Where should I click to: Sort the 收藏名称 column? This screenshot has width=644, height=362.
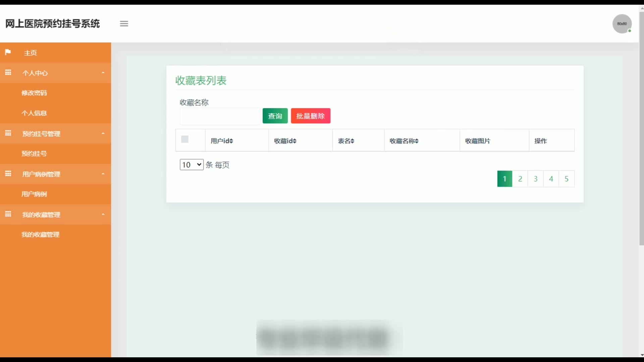pos(417,141)
